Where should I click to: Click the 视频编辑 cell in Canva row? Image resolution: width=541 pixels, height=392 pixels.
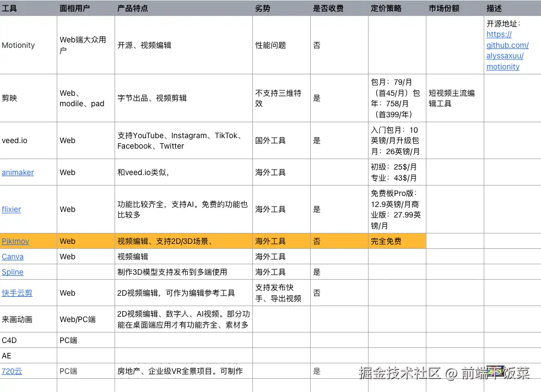click(x=183, y=257)
